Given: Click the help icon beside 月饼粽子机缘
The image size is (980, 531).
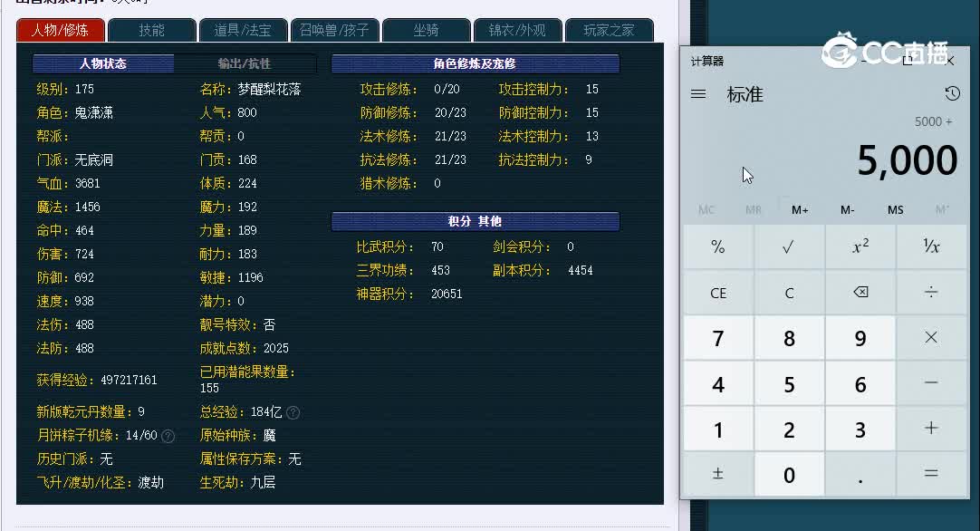Looking at the screenshot, I should [x=166, y=436].
